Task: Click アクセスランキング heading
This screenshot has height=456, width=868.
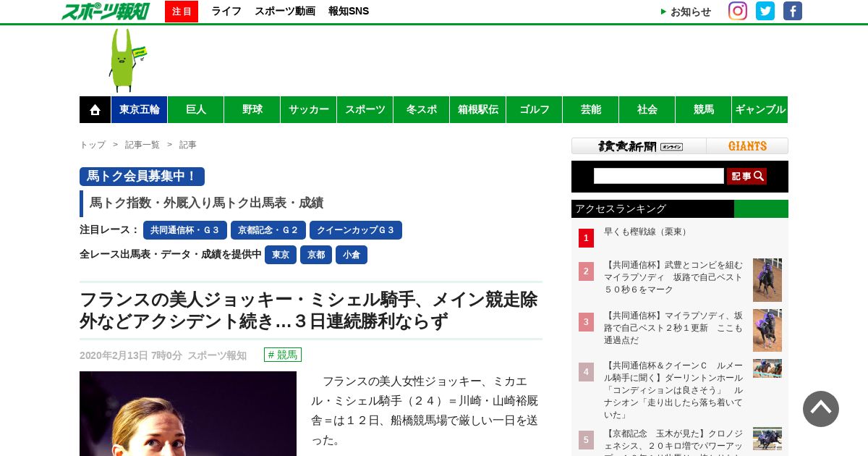Action: pos(621,208)
